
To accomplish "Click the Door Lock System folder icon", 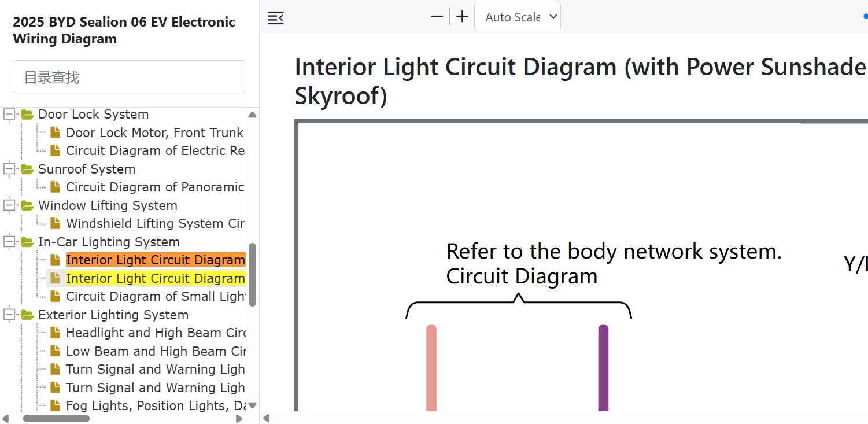I will (27, 115).
